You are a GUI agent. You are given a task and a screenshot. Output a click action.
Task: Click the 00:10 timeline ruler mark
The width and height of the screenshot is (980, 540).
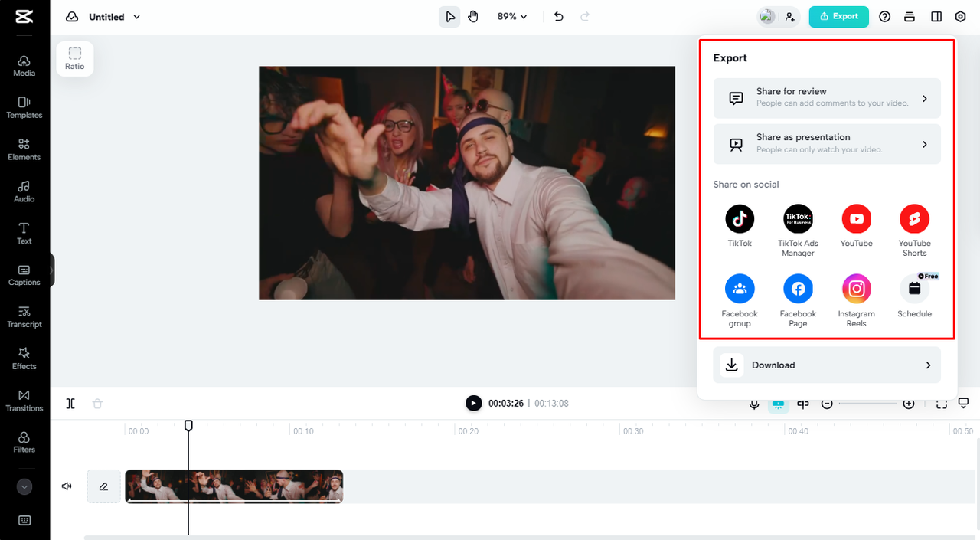pos(303,431)
